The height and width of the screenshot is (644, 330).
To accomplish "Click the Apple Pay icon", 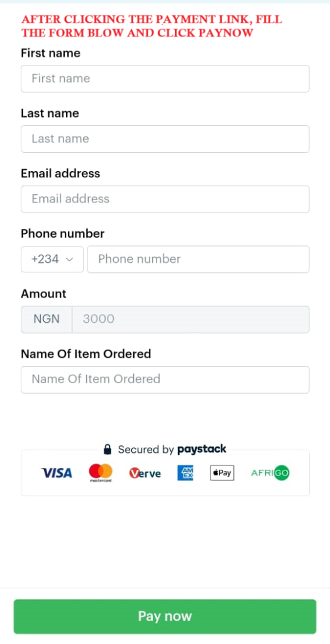I will click(222, 473).
